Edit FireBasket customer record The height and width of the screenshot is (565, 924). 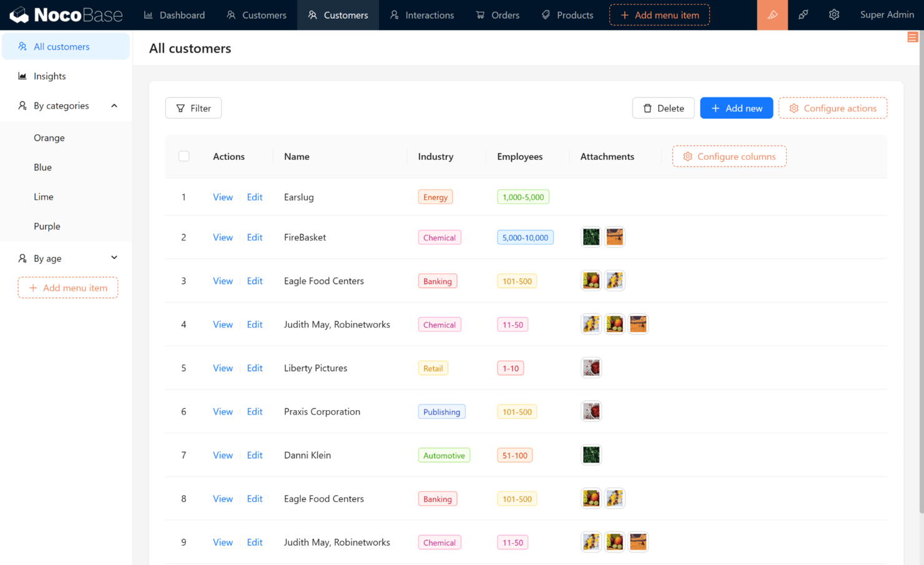(x=255, y=237)
